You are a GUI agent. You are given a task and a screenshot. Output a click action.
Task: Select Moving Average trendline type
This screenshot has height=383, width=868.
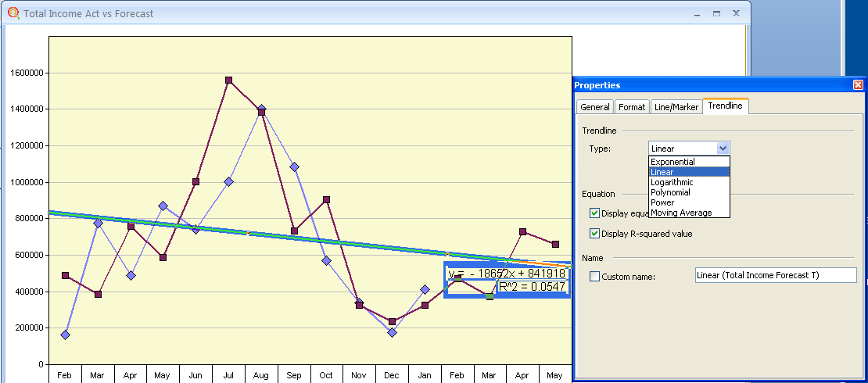tap(681, 213)
